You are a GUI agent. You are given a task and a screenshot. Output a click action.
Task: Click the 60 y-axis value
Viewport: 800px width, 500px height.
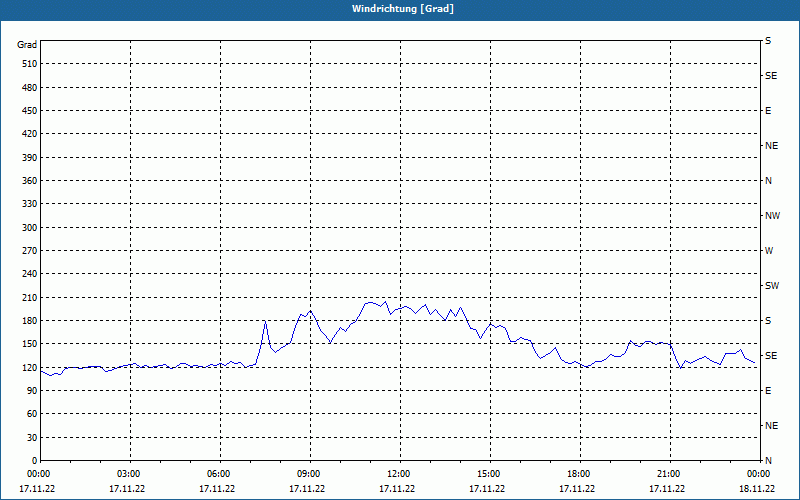point(32,414)
